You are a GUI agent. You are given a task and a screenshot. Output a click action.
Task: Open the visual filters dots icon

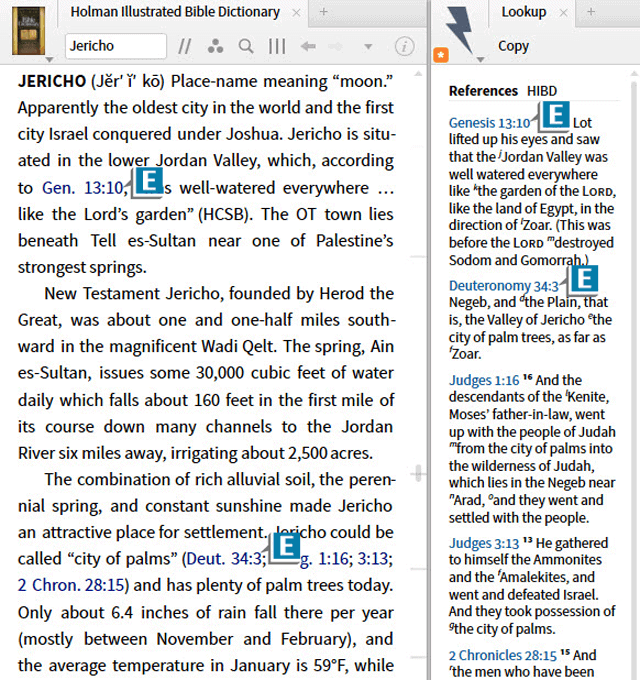215,46
